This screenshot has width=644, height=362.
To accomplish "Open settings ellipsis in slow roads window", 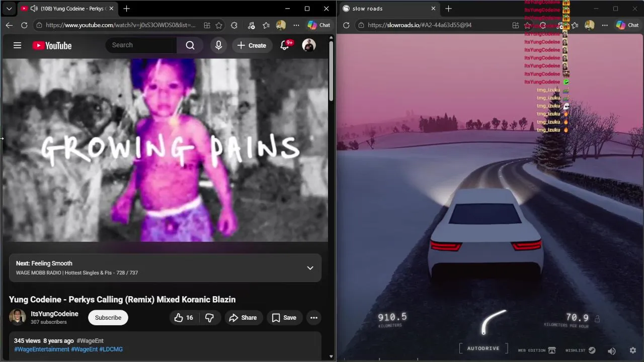I will tap(605, 25).
